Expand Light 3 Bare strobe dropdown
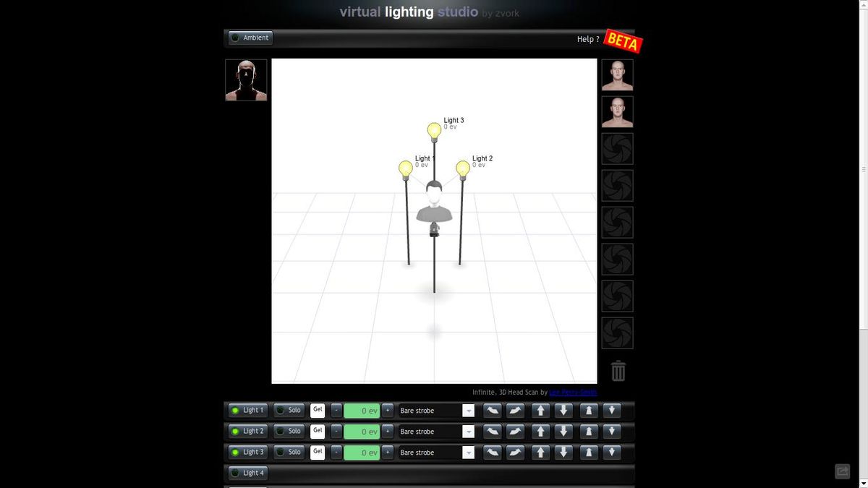Viewport: 868px width, 488px height. tap(437, 453)
